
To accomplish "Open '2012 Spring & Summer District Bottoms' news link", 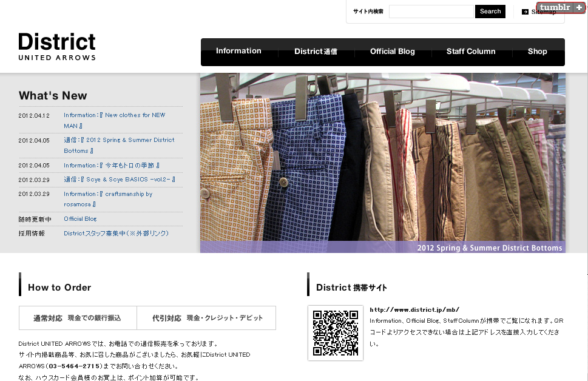I will coord(119,145).
